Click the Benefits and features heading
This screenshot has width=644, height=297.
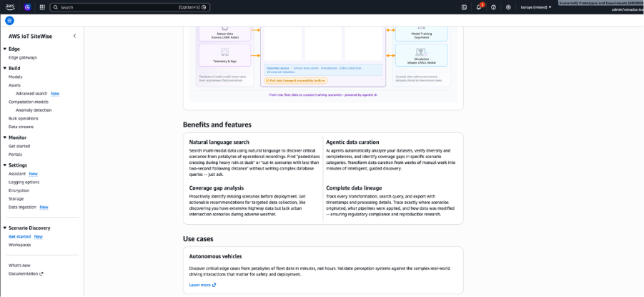click(x=217, y=125)
